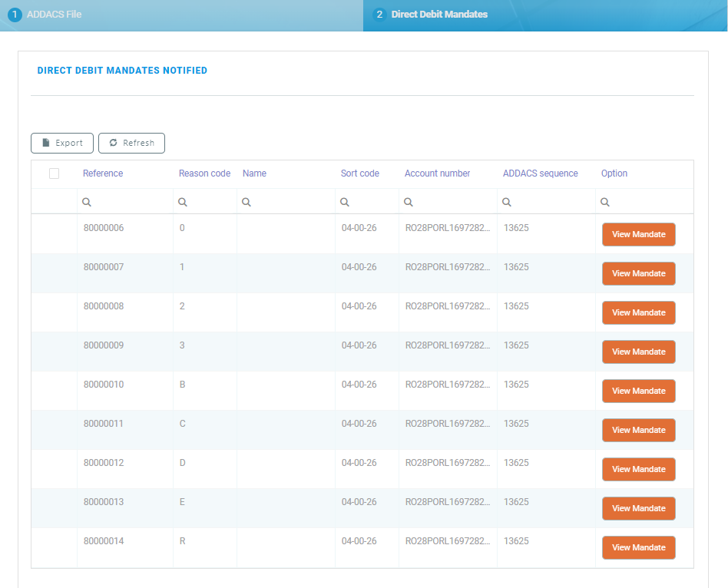Click the search icon under Reason code
The width and height of the screenshot is (728, 588).
[183, 202]
